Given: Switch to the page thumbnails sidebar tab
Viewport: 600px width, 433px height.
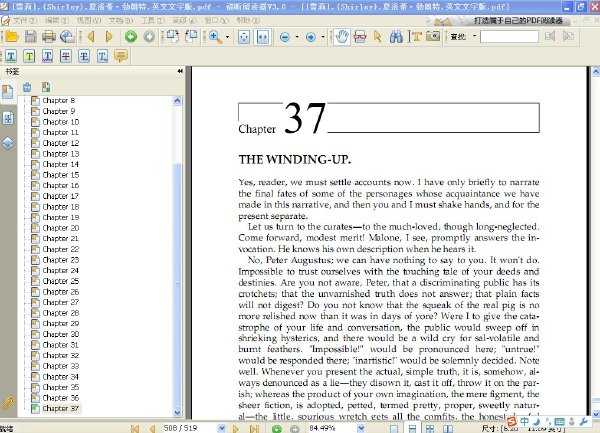Looking at the screenshot, I should click(8, 118).
